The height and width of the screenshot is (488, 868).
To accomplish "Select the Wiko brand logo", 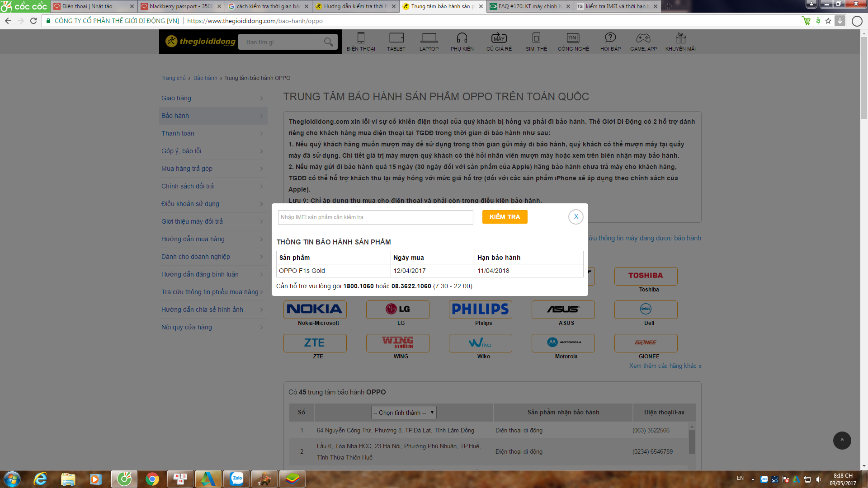I will [x=481, y=343].
